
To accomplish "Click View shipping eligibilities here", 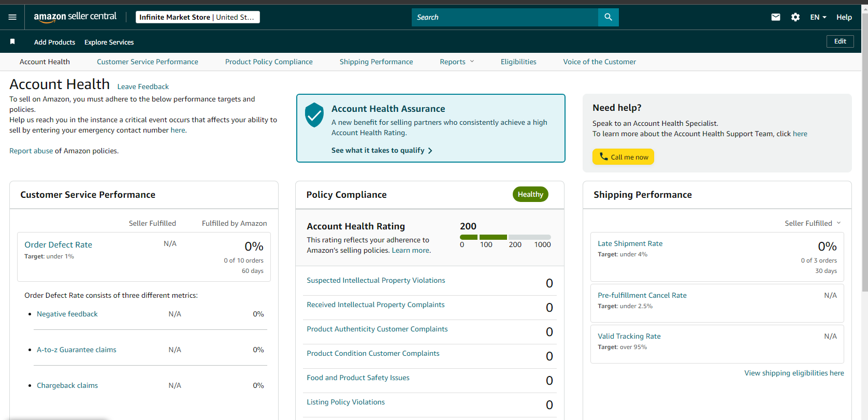I will point(794,373).
